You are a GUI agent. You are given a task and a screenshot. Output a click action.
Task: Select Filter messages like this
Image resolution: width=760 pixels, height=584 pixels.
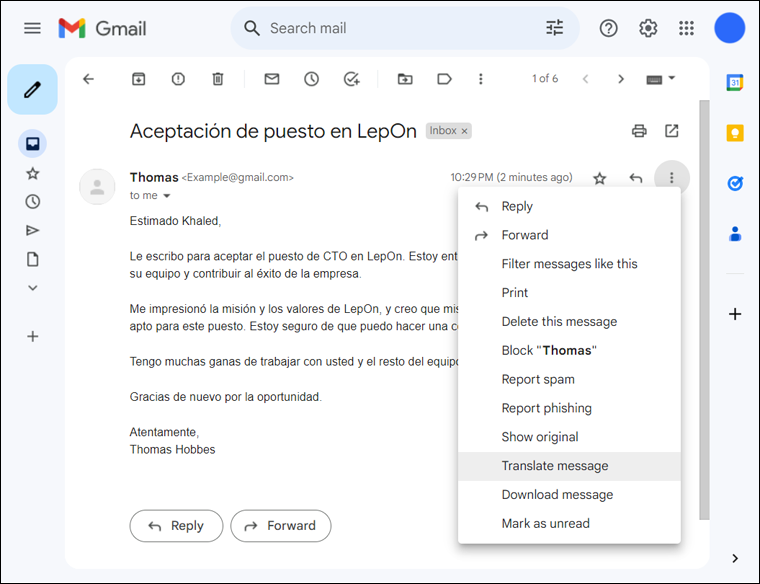569,264
